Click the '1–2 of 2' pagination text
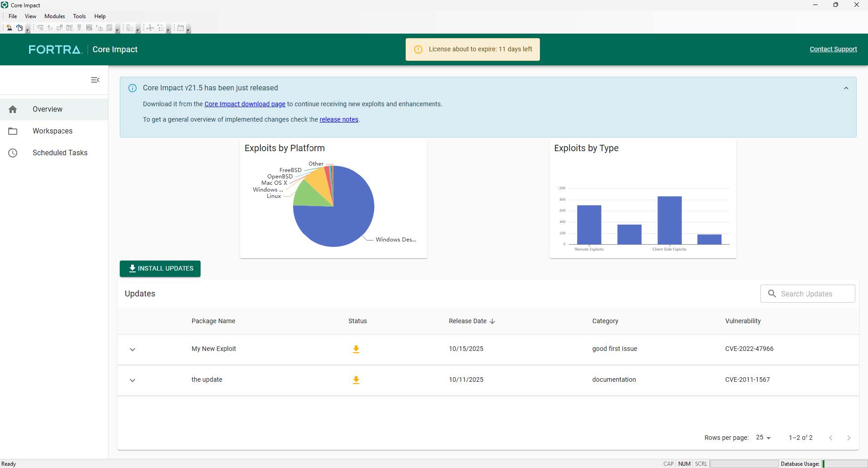The width and height of the screenshot is (868, 468). coord(800,438)
